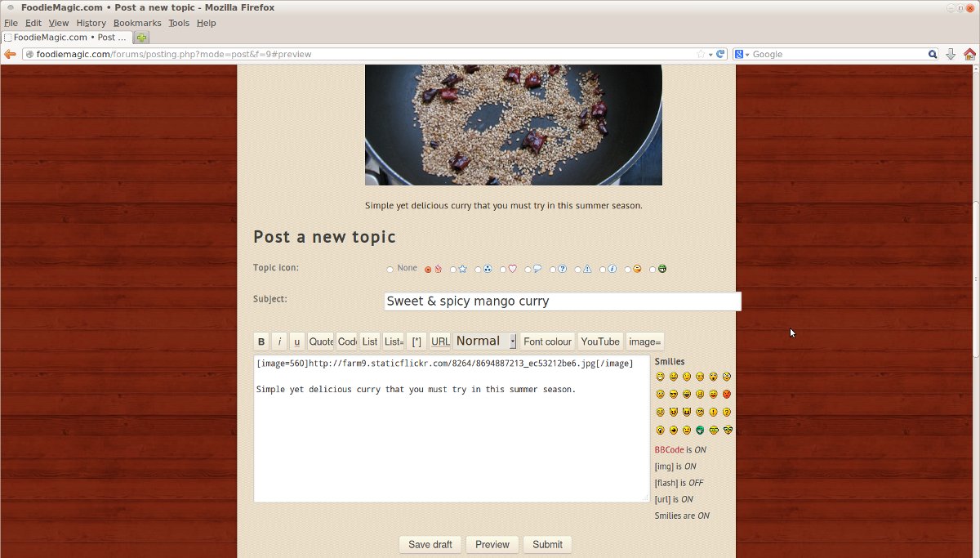Image resolution: width=980 pixels, height=558 pixels.
Task: Reload the page with refresh icon
Action: pos(720,54)
